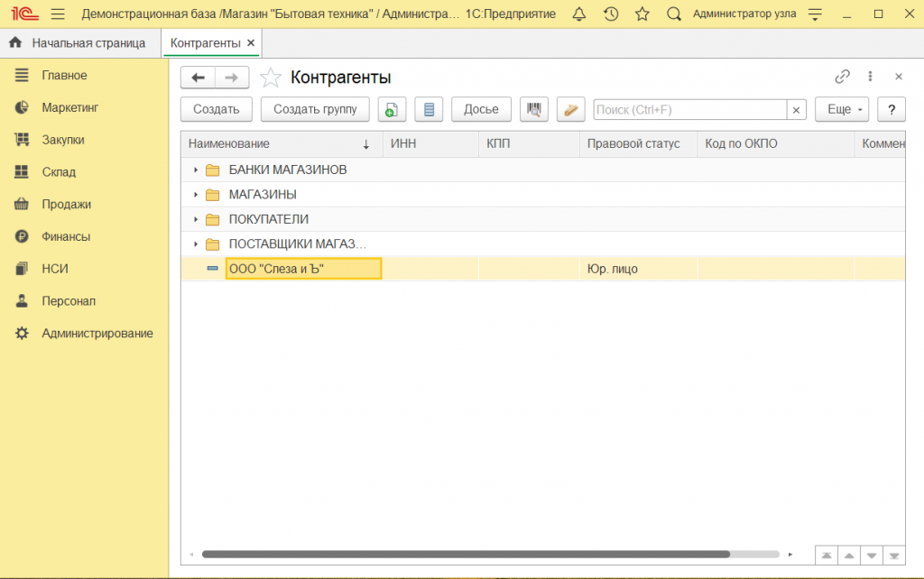Click the barcode search icon
This screenshot has width=924, height=579.
tap(534, 110)
